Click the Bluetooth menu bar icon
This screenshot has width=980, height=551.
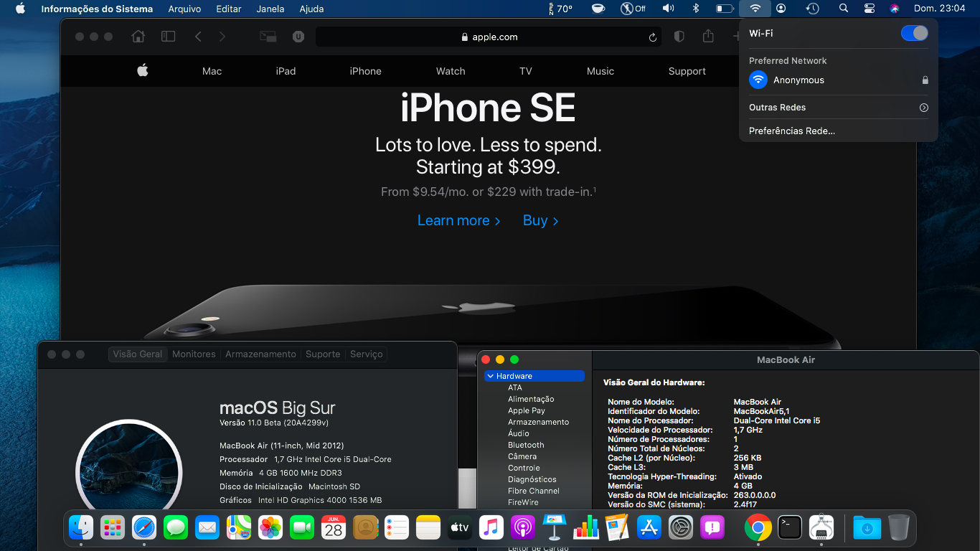695,9
